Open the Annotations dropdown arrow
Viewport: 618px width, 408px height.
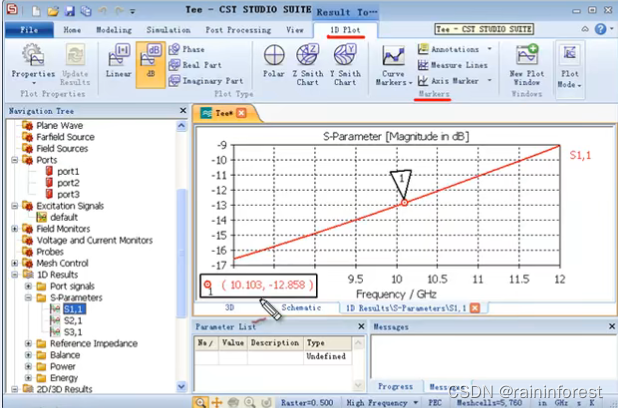pyautogui.click(x=490, y=49)
